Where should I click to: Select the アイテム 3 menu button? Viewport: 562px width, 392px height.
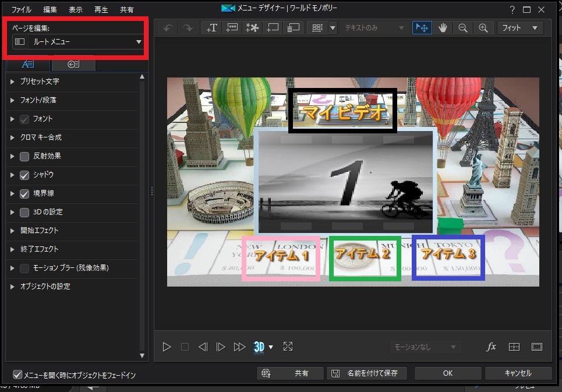448,254
